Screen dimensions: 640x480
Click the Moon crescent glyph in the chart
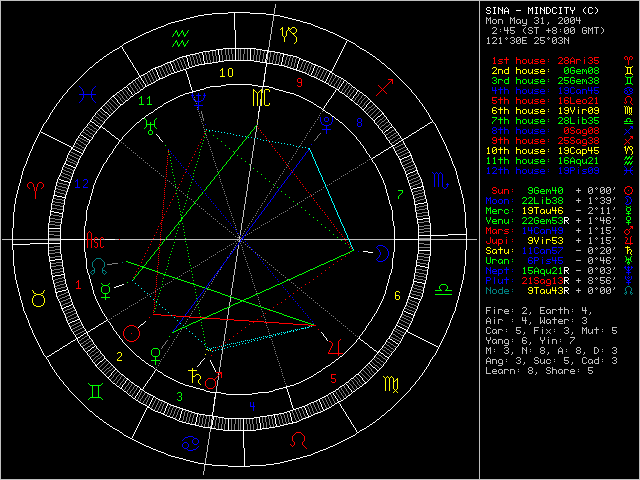click(385, 256)
